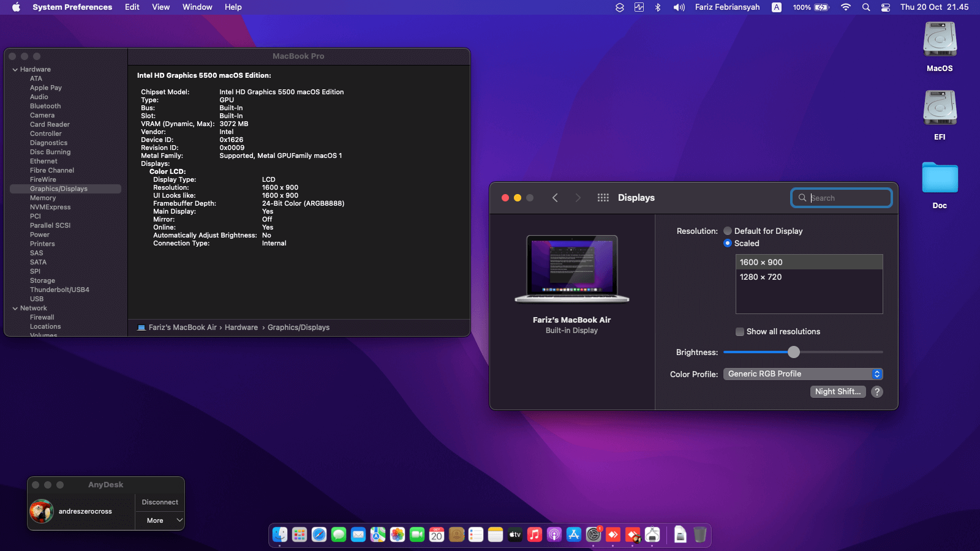The width and height of the screenshot is (980, 551).
Task: Click the Brightness slider handle
Action: (794, 352)
